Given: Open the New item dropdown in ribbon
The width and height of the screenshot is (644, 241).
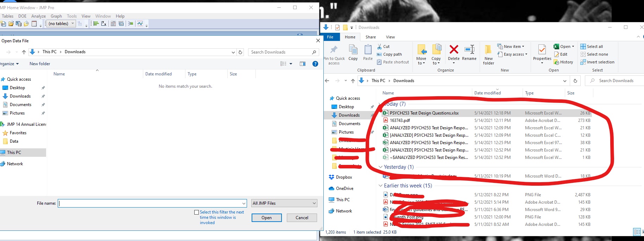Looking at the screenshot, I should pos(511,47).
